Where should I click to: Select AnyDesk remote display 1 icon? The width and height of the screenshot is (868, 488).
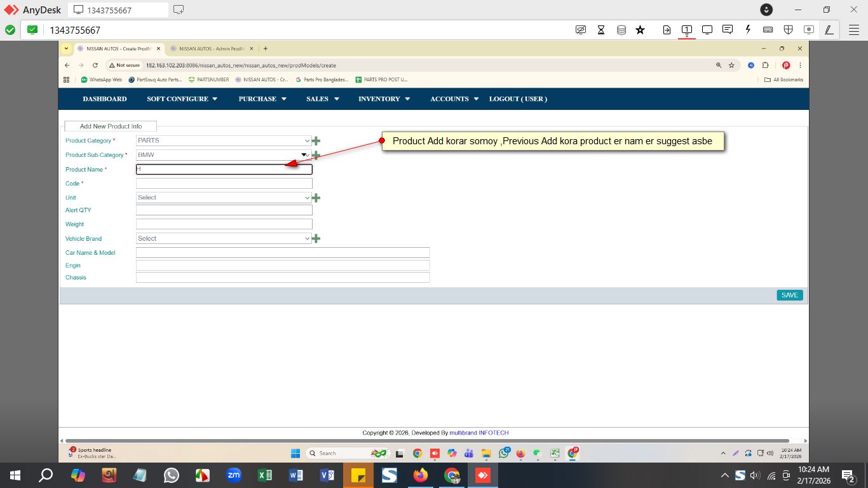pyautogui.click(x=687, y=30)
